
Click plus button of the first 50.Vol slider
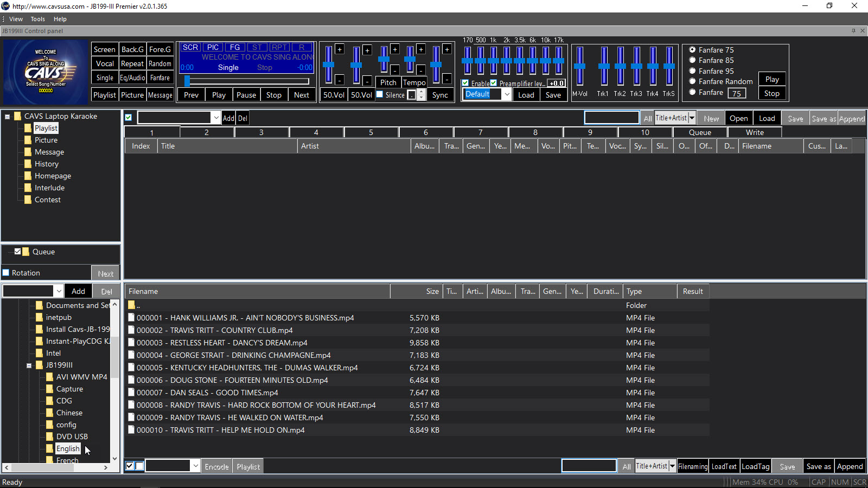340,49
